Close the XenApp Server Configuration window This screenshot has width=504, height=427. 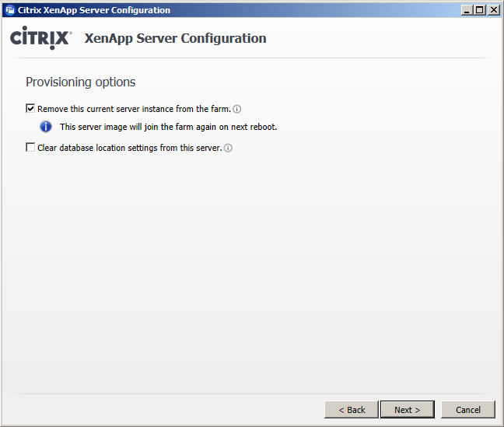coord(492,10)
